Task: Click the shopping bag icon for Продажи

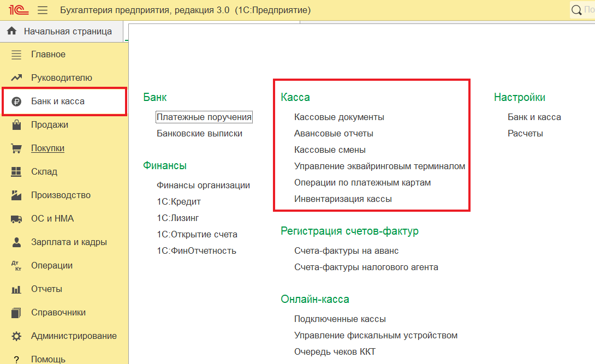Action: point(16,125)
